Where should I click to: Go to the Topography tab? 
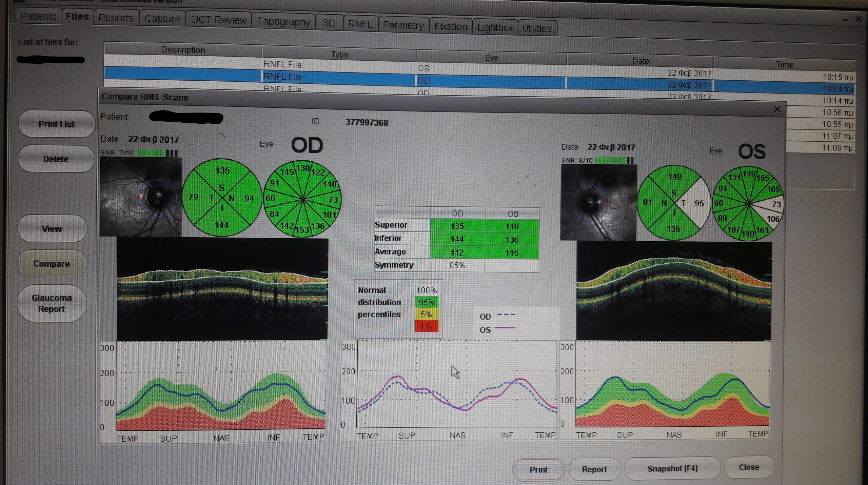tap(283, 22)
